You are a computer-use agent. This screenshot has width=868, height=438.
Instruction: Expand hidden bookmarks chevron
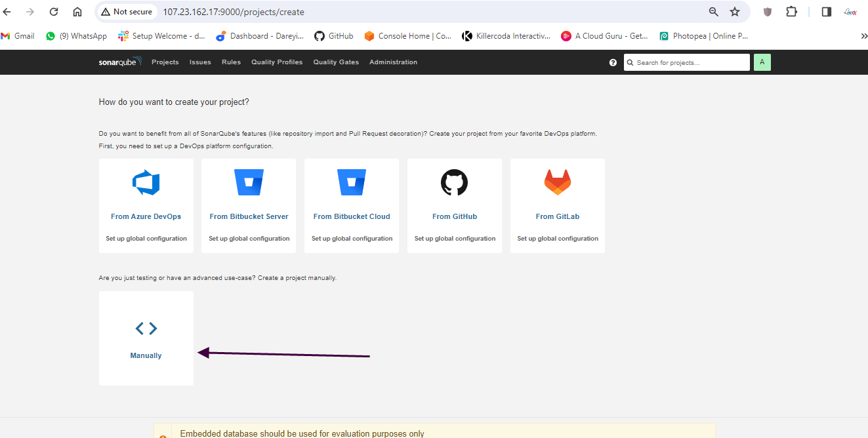point(863,36)
